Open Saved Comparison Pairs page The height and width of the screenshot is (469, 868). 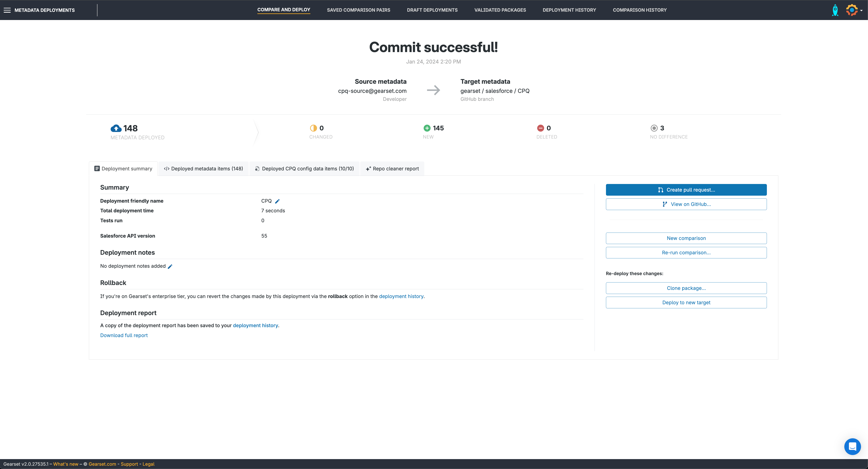[x=358, y=10]
